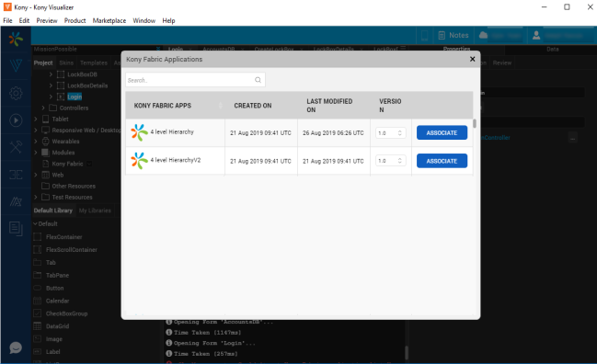
Task: Adjust version stepper for 4 level HierarchyV2
Action: [x=400, y=161]
